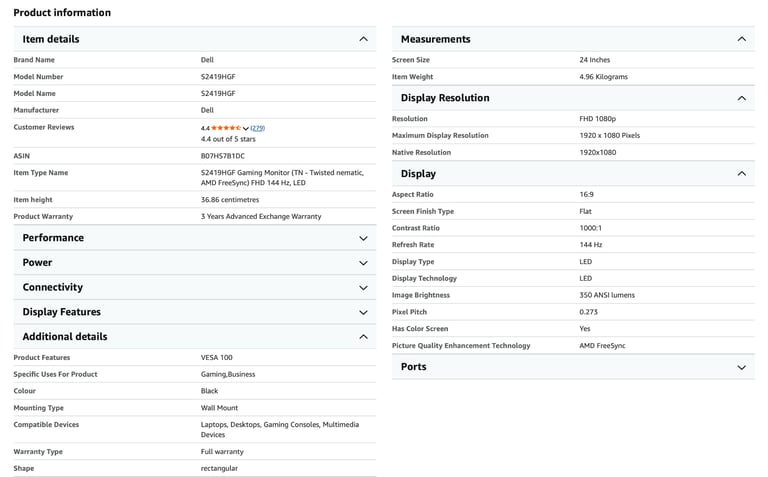768x477 pixels.
Task: Click the Pixel Pitch value '0.273'
Action: pos(589,312)
